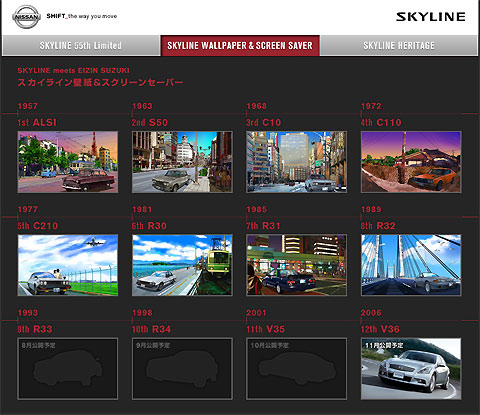
Task: Click the '10th R34' heading
Action: [x=151, y=329]
